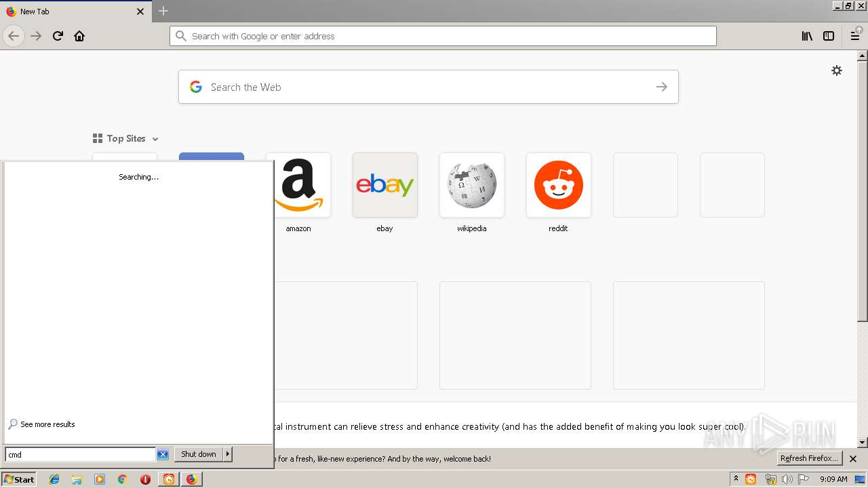
Task: Click the page scroll-up arrow
Action: tap(863, 56)
